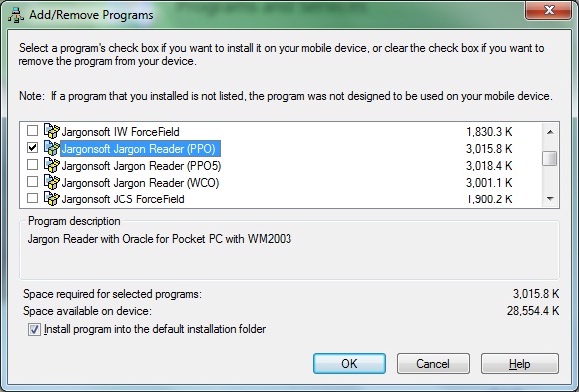Select the Jargonsoft JCS ForceField entry
Image resolution: width=579 pixels, height=392 pixels.
[x=123, y=198]
